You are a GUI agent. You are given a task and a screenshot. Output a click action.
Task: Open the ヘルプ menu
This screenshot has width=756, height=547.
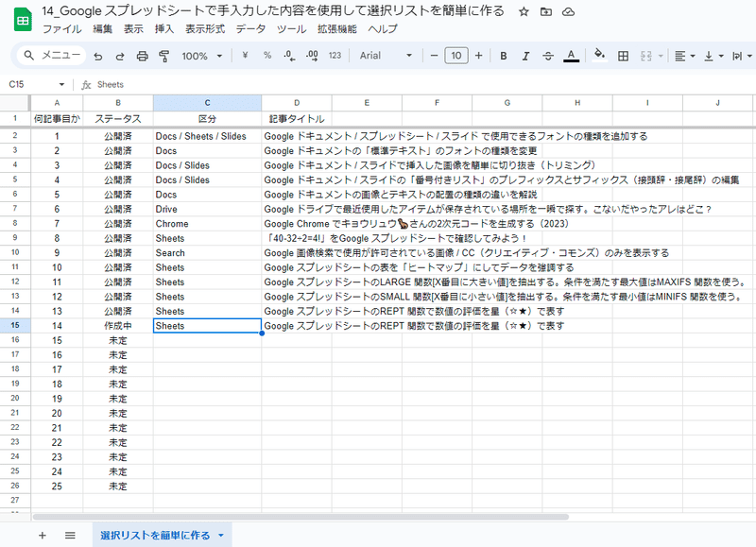tap(383, 29)
